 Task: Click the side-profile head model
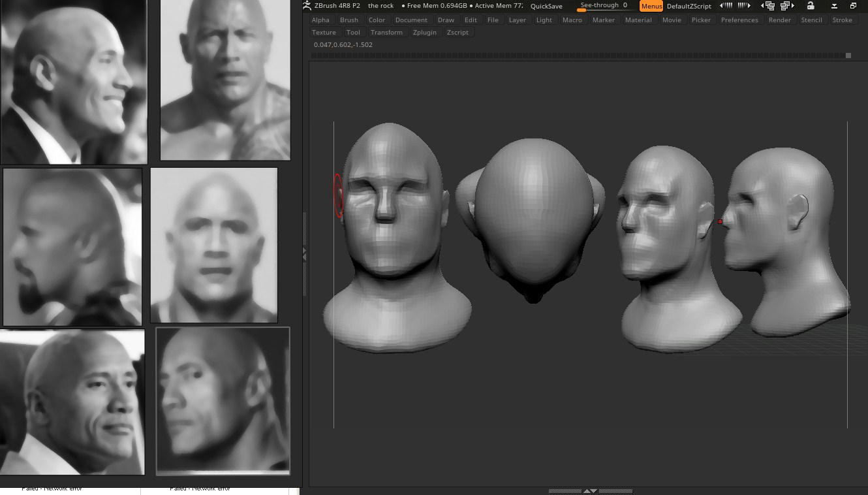786,242
